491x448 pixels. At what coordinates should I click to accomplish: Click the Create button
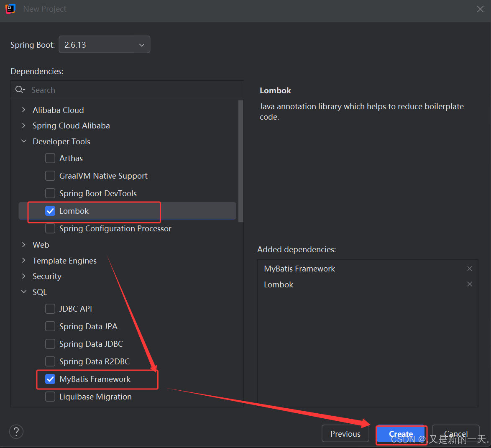coord(401,434)
